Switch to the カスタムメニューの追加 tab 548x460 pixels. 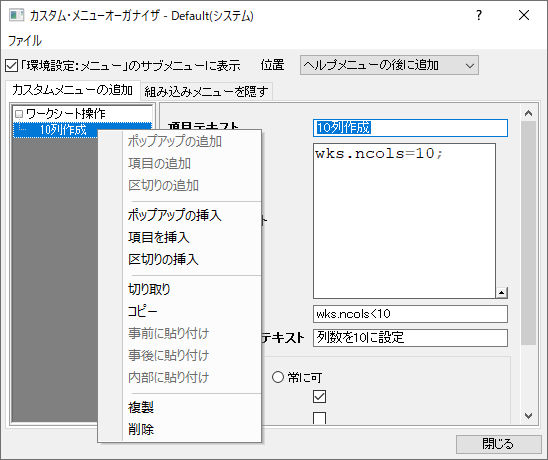click(72, 91)
